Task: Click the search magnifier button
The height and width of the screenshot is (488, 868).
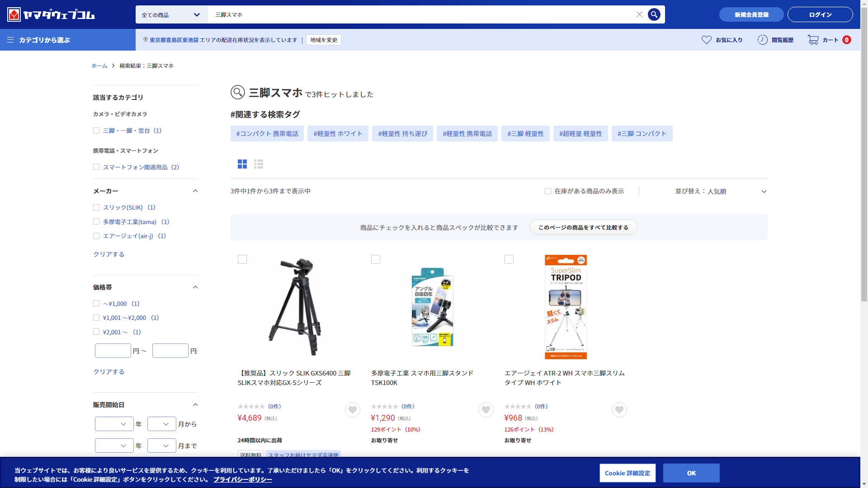Action: (654, 14)
